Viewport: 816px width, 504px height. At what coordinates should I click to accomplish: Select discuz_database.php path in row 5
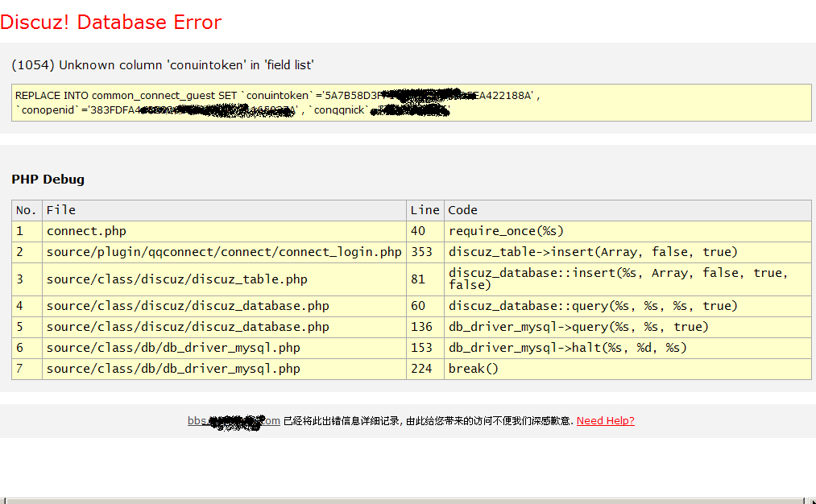224,327
